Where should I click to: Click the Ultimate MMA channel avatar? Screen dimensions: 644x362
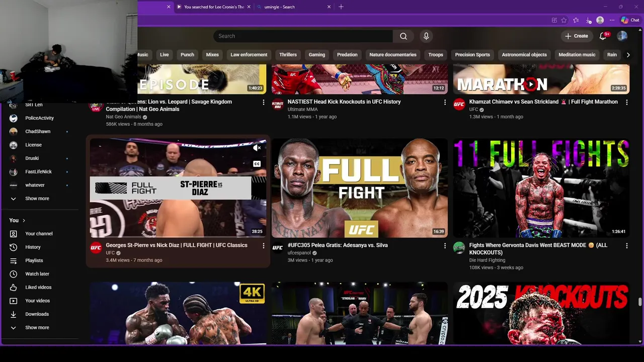click(278, 104)
